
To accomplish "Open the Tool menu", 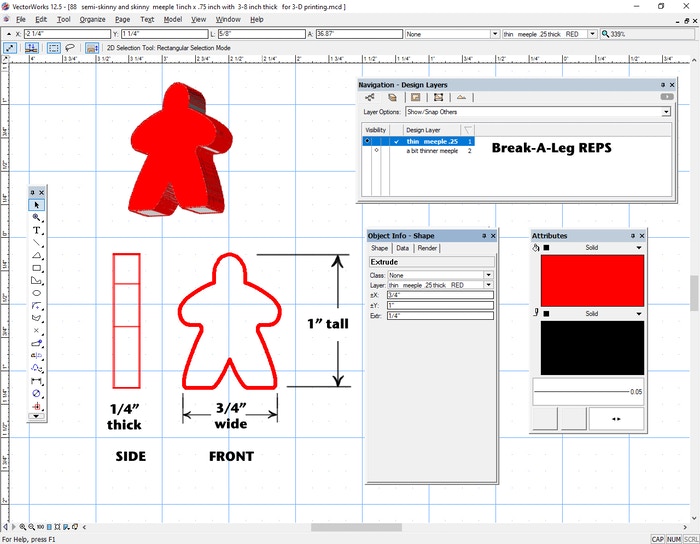I will 63,20.
